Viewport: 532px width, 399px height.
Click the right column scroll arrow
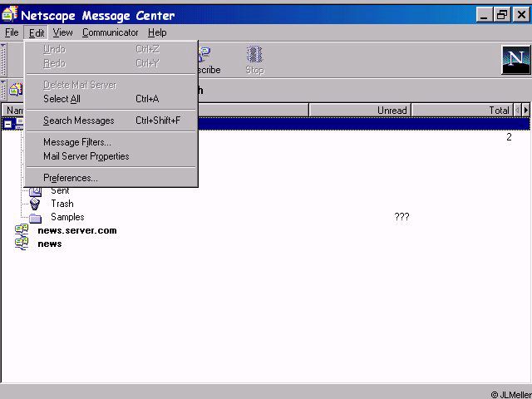526,111
